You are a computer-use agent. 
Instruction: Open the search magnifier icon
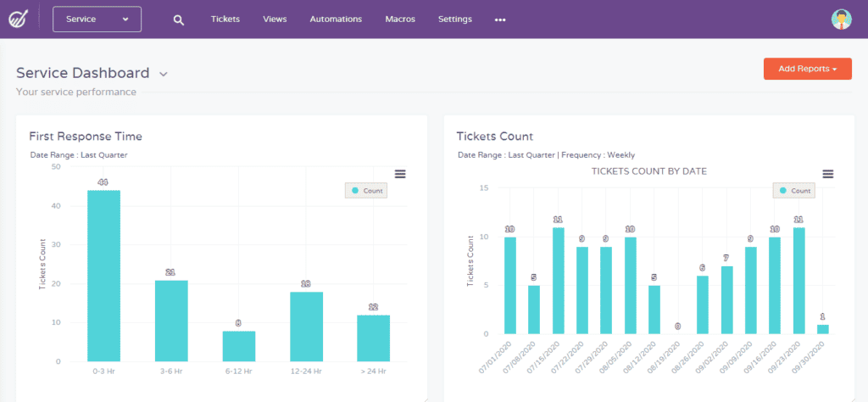[x=178, y=20]
